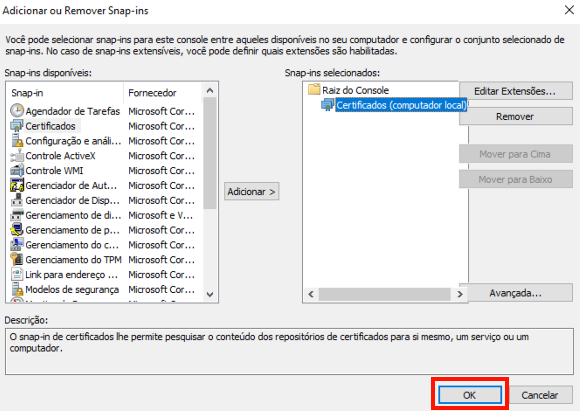Image resolution: width=580 pixels, height=411 pixels.
Task: Select the Controle ActiveX icon
Action: click(x=17, y=156)
